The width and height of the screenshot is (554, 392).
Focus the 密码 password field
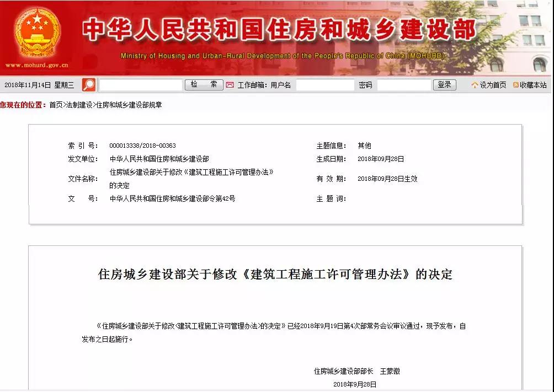pyautogui.click(x=404, y=85)
